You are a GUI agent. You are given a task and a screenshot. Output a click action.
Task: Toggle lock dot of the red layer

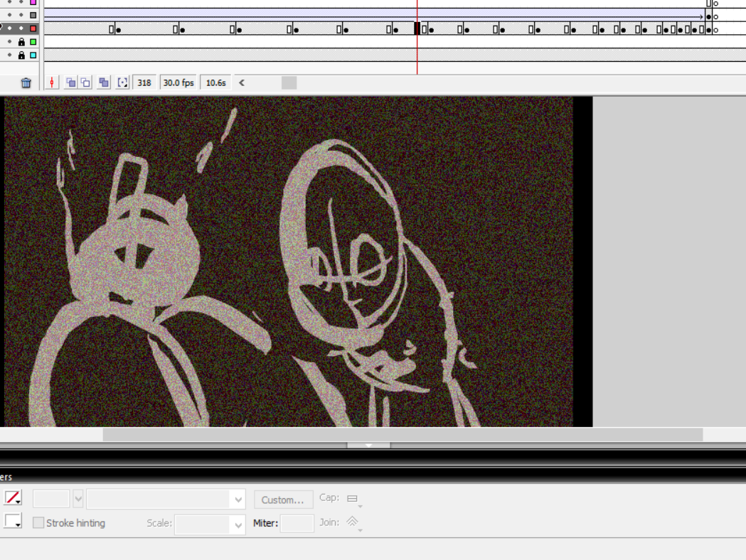point(21,28)
